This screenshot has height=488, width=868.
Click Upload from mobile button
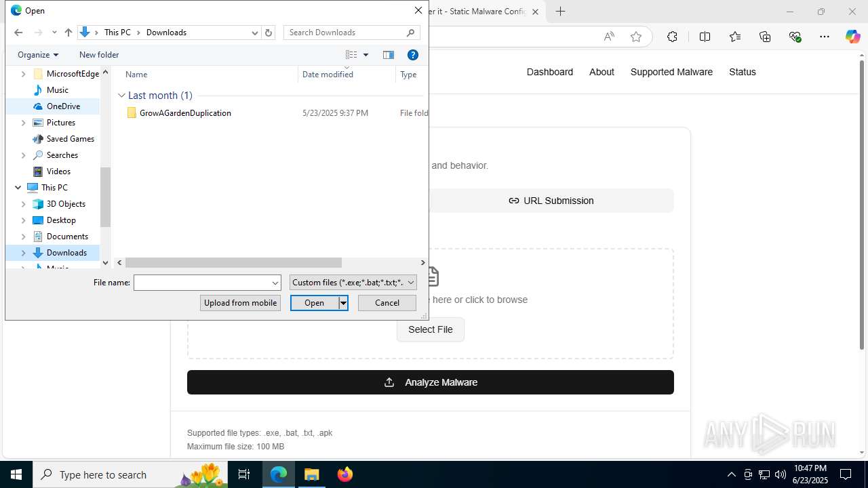pyautogui.click(x=241, y=303)
